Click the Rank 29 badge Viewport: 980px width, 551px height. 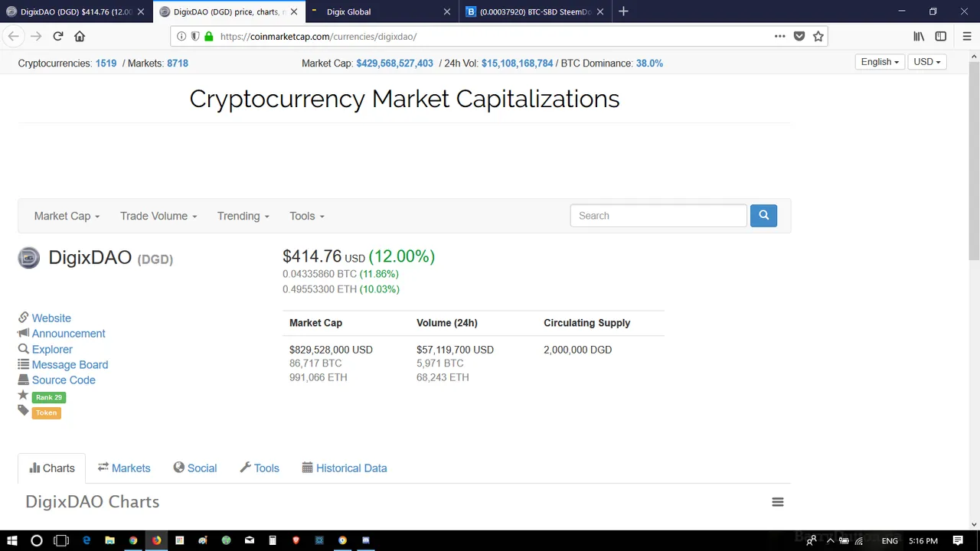click(x=49, y=397)
